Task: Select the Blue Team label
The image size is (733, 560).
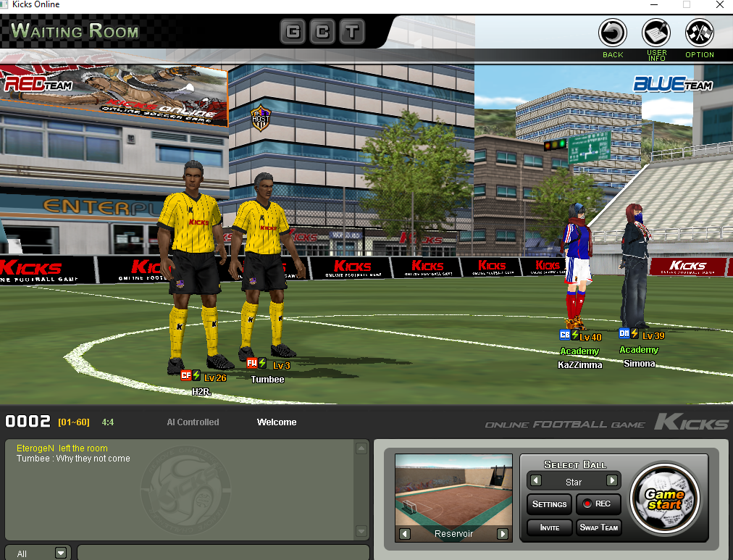Action: (x=673, y=84)
